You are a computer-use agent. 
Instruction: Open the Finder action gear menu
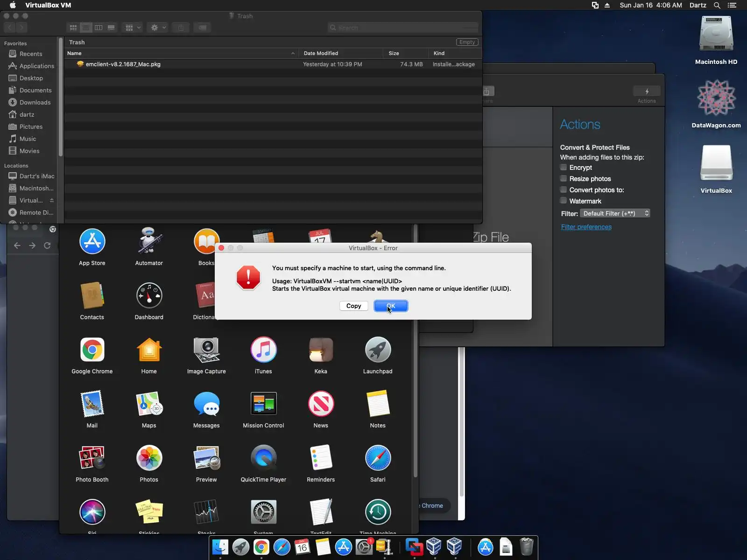click(158, 28)
